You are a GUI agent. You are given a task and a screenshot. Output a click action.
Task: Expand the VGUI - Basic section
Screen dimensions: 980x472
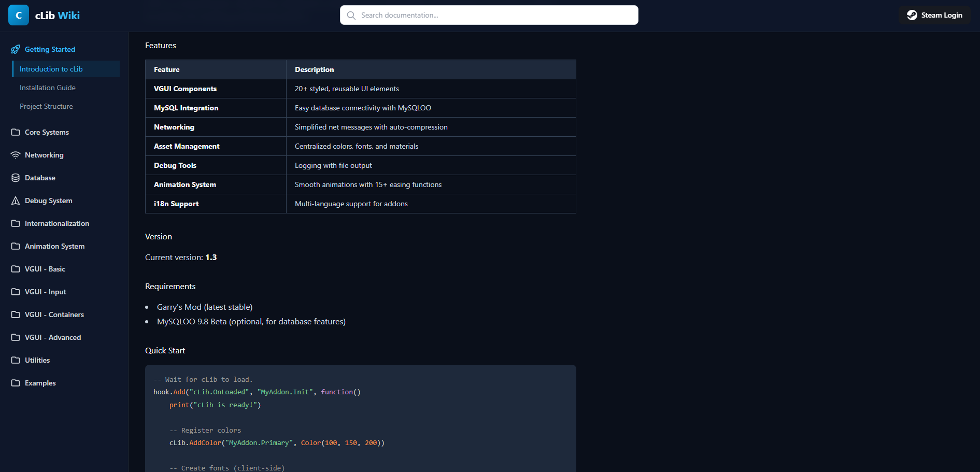(64, 269)
